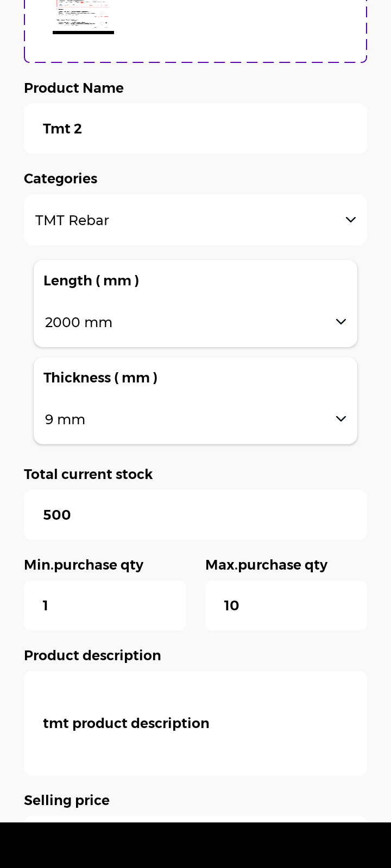Click the Categories label
The image size is (391, 868).
61,178
